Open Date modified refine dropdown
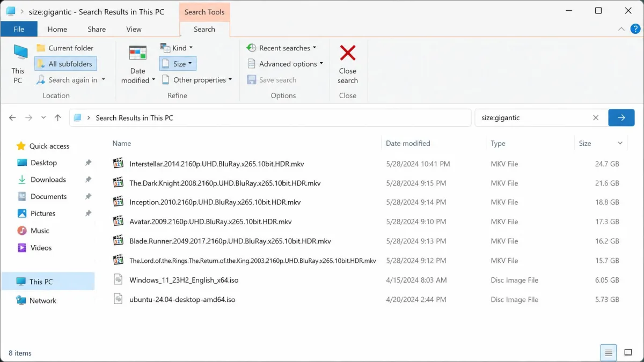Viewport: 644px width, 362px height. (x=138, y=64)
